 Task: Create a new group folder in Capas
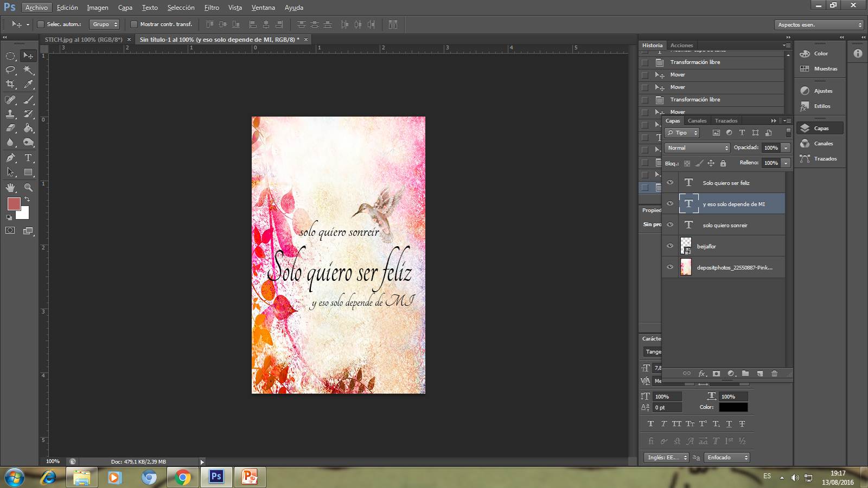[745, 374]
